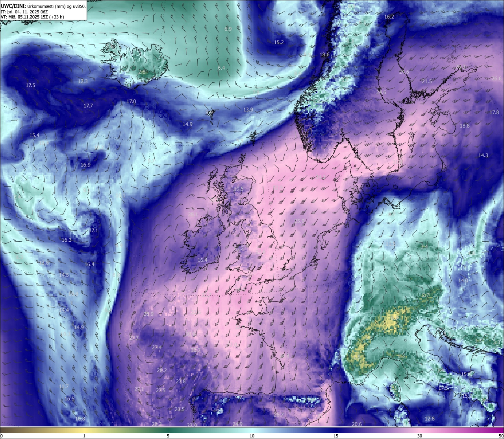
Task: Click the 18.6 value over Norway
Action: [x=325, y=55]
